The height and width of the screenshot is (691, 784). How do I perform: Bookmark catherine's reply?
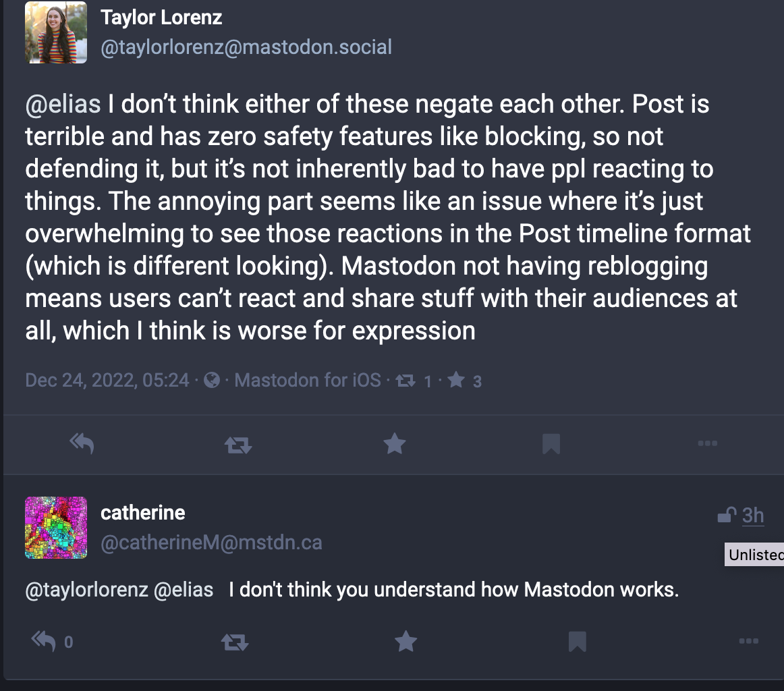[578, 642]
